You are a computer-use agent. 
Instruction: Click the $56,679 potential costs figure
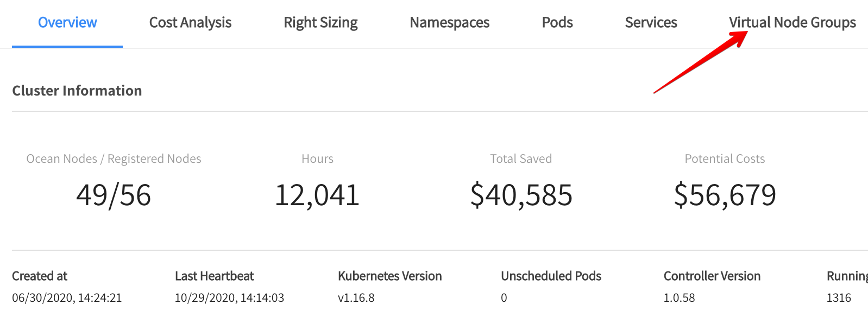coord(725,195)
